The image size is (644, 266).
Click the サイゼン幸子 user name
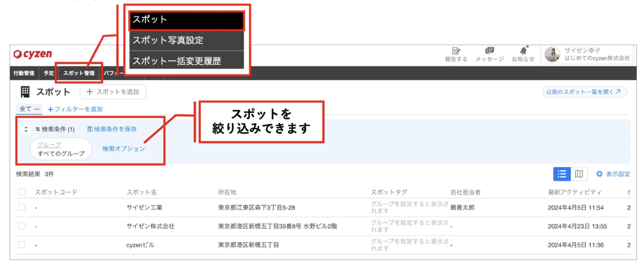582,50
